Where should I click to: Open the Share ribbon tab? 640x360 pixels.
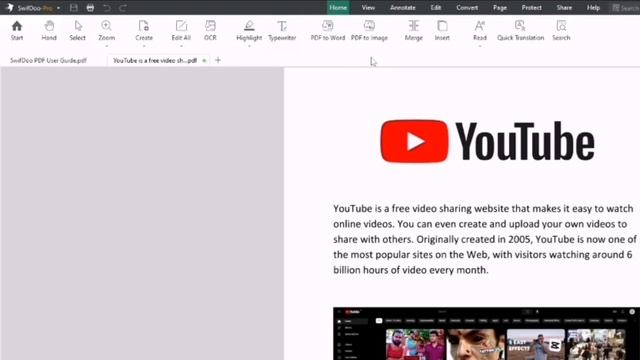[564, 7]
